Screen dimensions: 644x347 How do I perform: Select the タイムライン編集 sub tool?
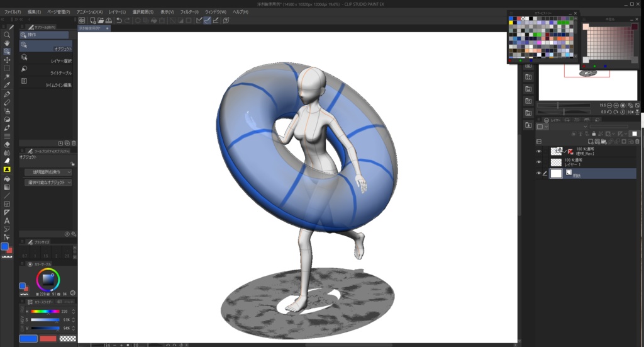pyautogui.click(x=46, y=82)
